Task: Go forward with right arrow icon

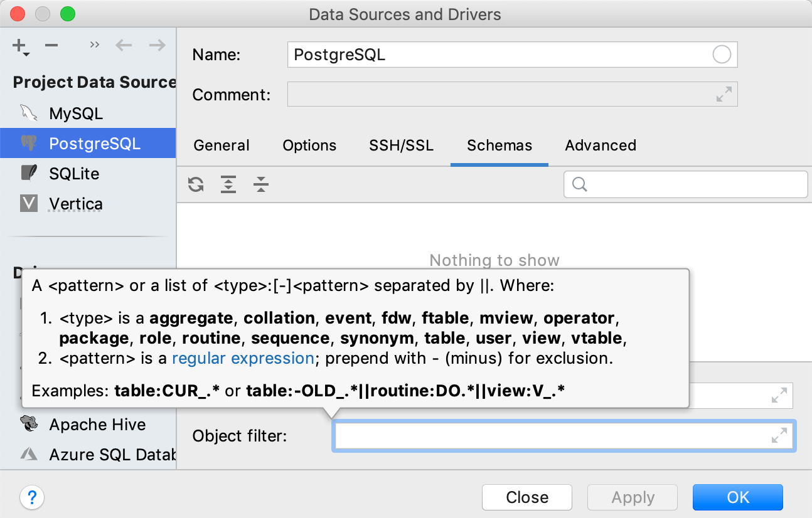Action: [x=157, y=45]
